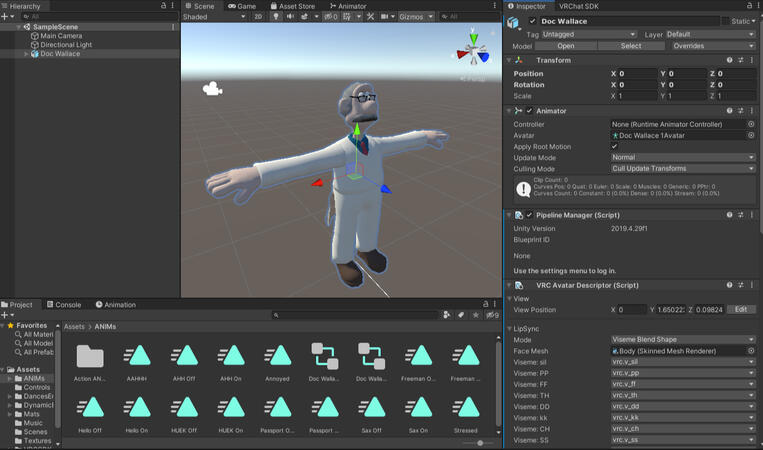
Task: Toggle Doc Wallace active checkbox
Action: tap(532, 21)
